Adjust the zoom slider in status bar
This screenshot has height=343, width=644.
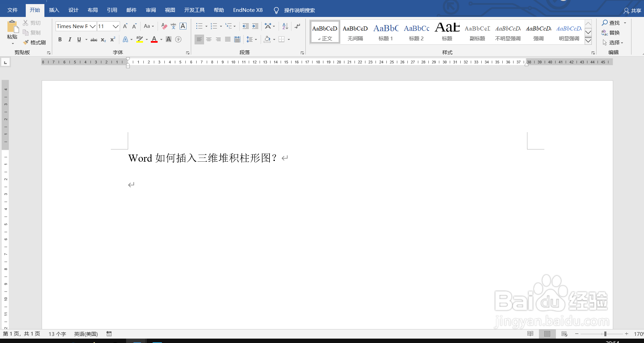pyautogui.click(x=605, y=334)
